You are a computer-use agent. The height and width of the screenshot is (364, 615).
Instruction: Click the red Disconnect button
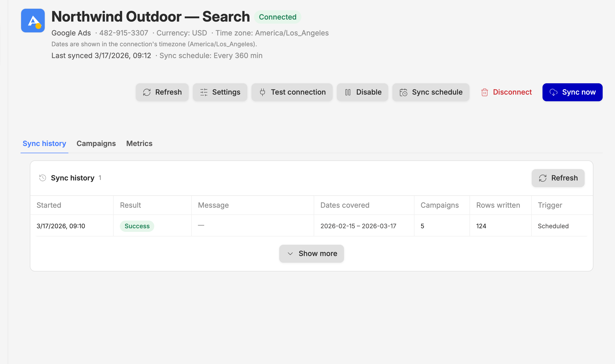tap(506, 92)
